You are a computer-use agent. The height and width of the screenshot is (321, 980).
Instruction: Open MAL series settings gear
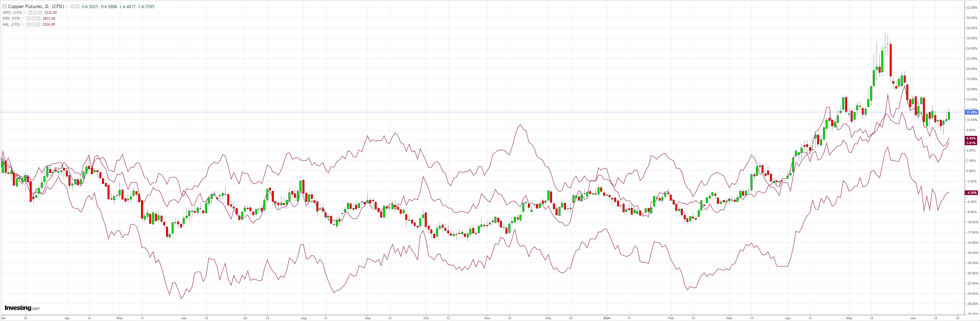coord(33,25)
